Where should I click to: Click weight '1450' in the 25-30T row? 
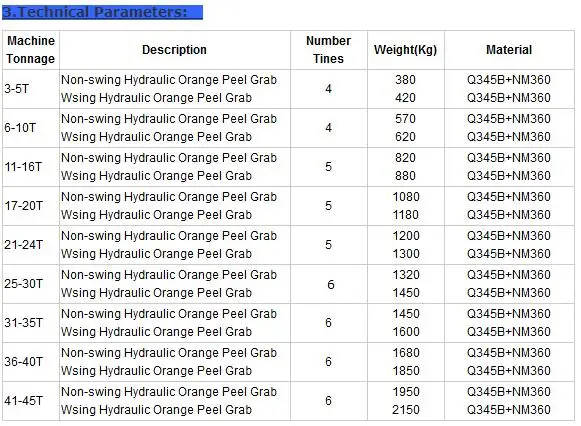pos(406,293)
